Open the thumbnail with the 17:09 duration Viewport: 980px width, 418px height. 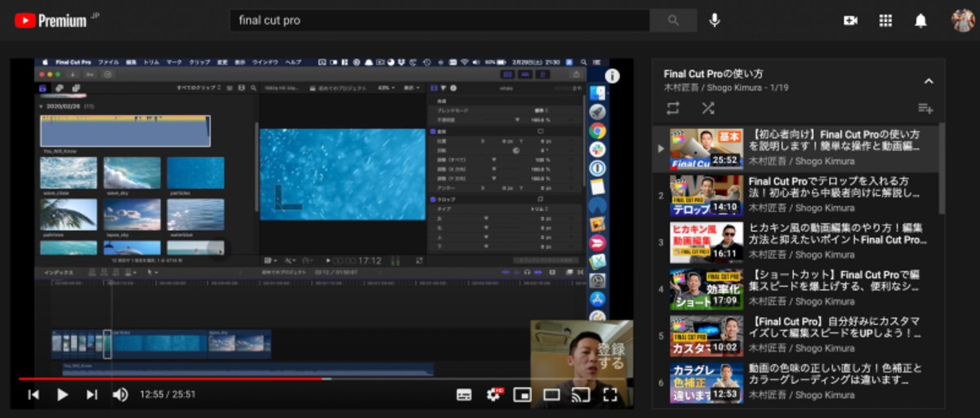click(706, 289)
